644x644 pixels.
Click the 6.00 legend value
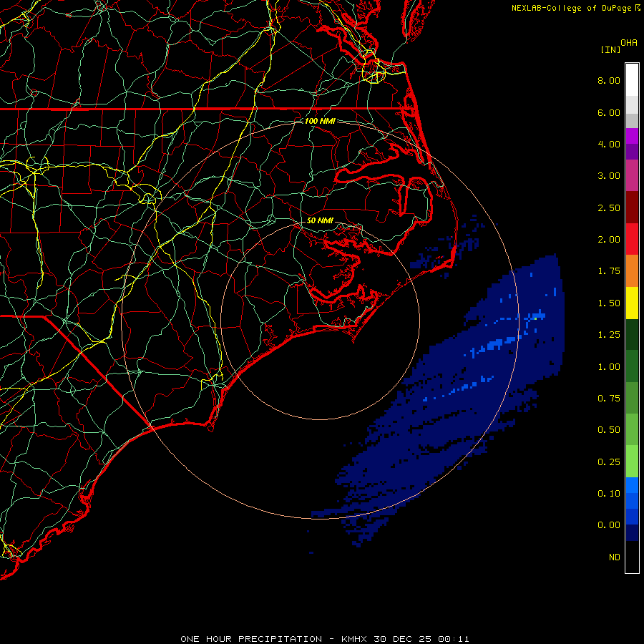tap(609, 112)
